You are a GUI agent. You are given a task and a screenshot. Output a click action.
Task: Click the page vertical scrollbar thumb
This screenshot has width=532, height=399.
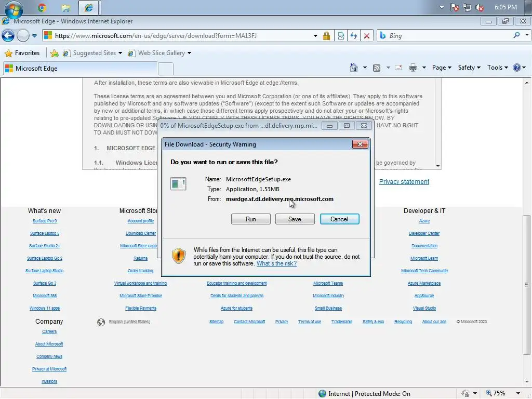coord(527,284)
